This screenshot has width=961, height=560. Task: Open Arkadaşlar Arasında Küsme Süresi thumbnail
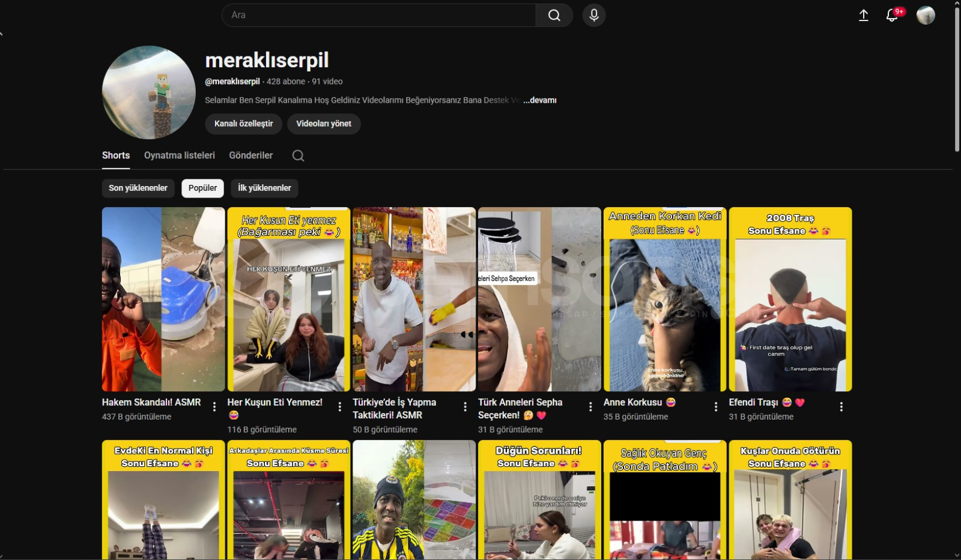[289, 500]
